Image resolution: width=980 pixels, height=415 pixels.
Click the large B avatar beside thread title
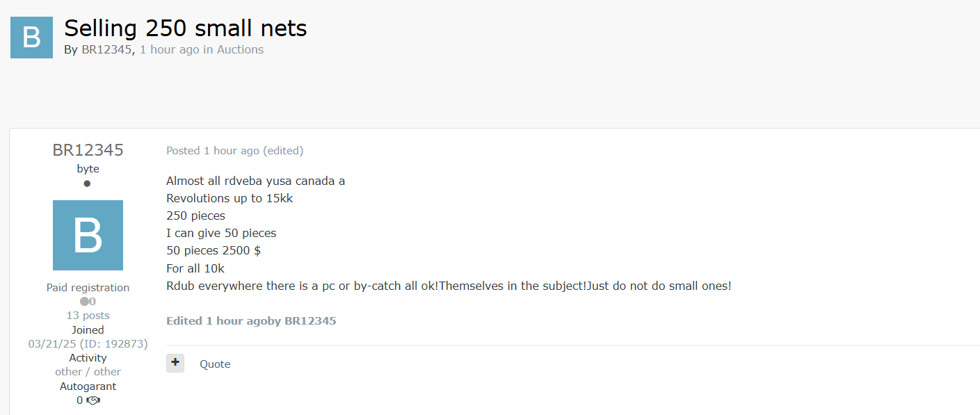point(31,38)
